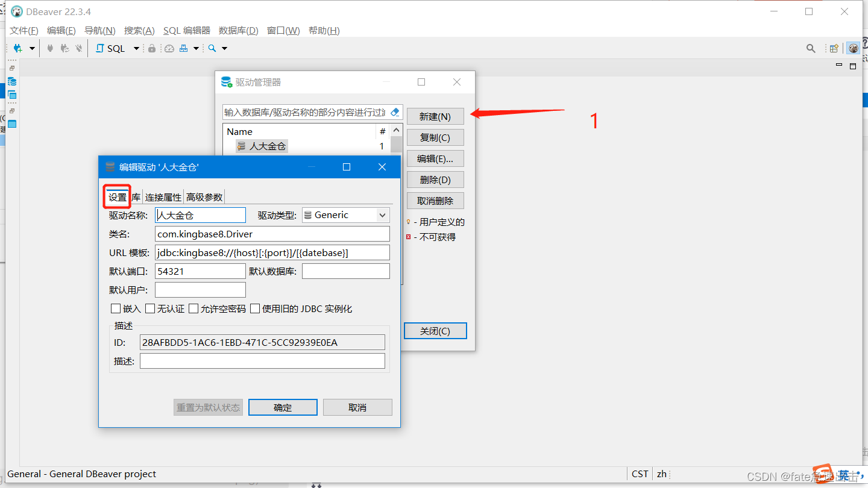
Task: Toggle the 无认证 checkbox
Action: pos(150,308)
